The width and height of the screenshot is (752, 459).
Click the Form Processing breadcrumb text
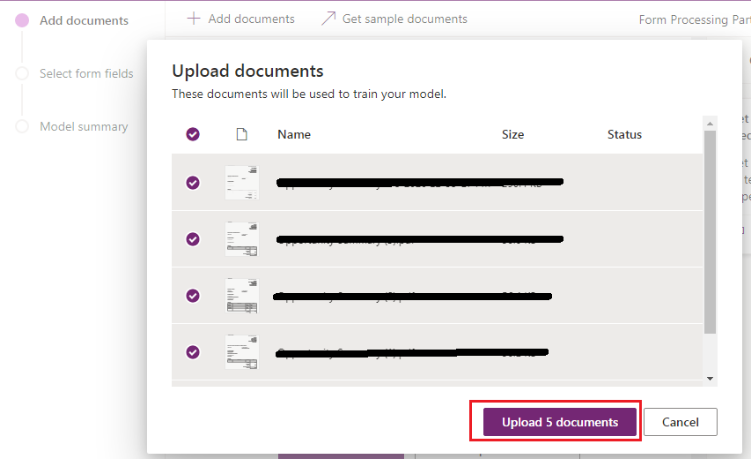(694, 20)
